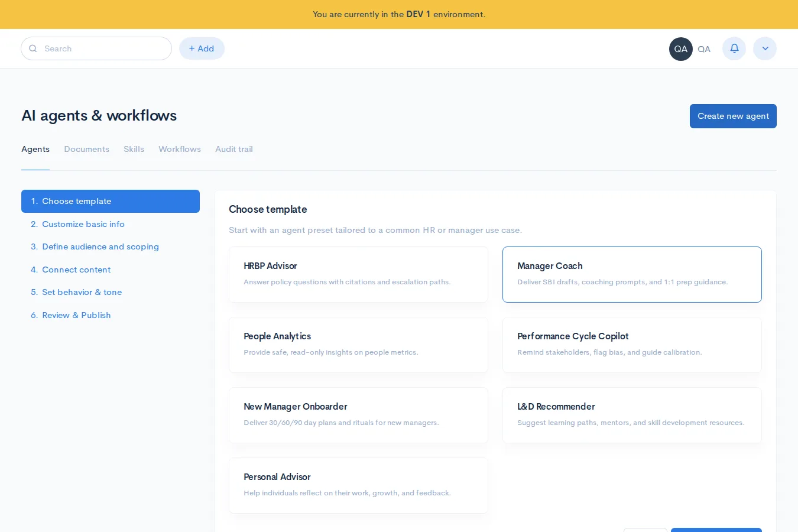Click the + Add button
Viewport: 798px width, 532px height.
tap(202, 48)
